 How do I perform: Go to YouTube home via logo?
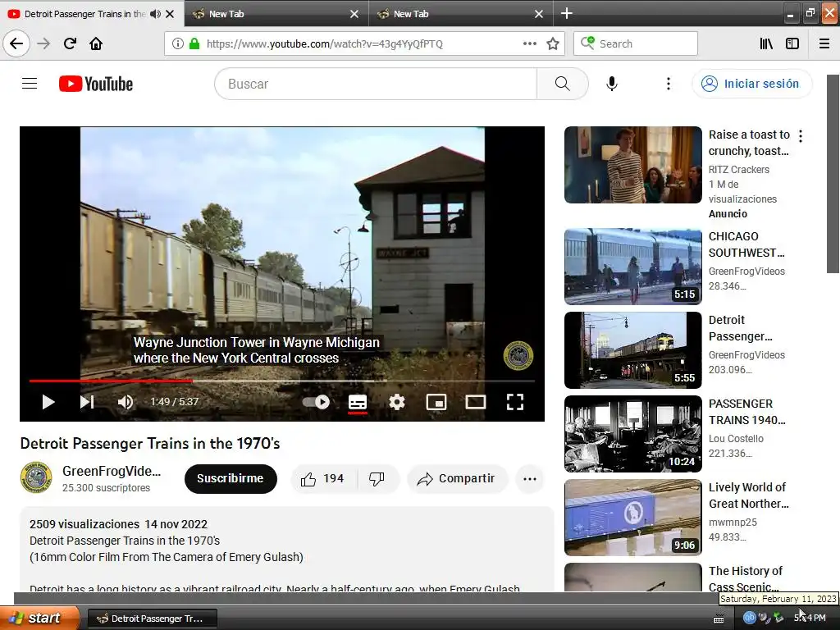coord(96,84)
